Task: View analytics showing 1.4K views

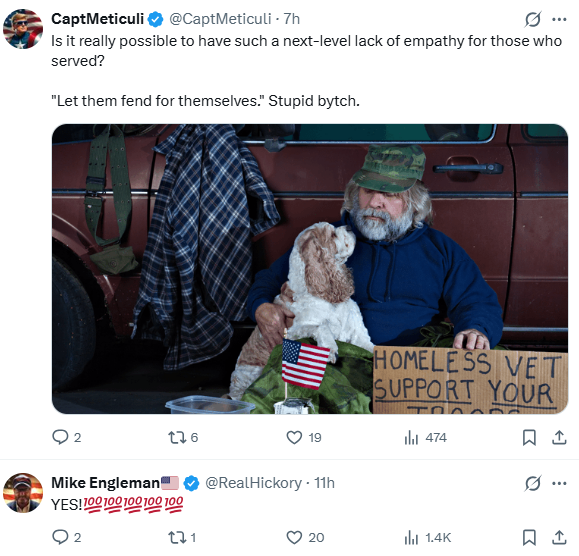Action: [x=428, y=538]
